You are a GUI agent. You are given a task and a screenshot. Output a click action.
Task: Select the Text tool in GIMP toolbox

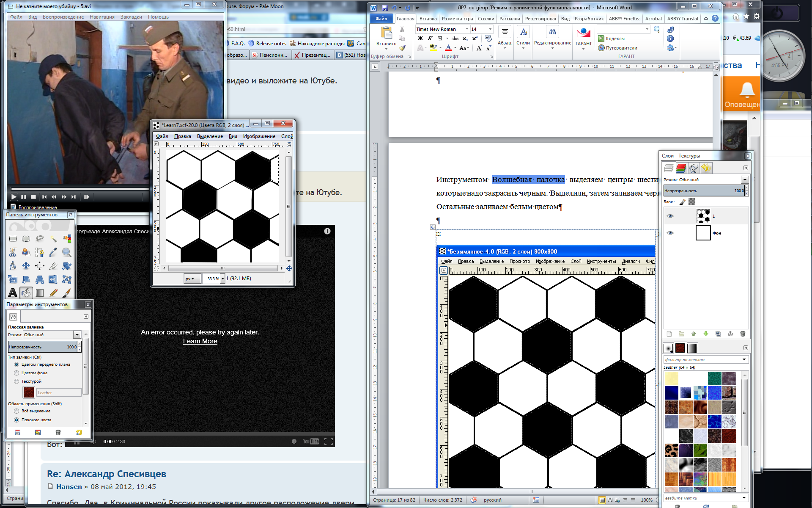click(13, 293)
